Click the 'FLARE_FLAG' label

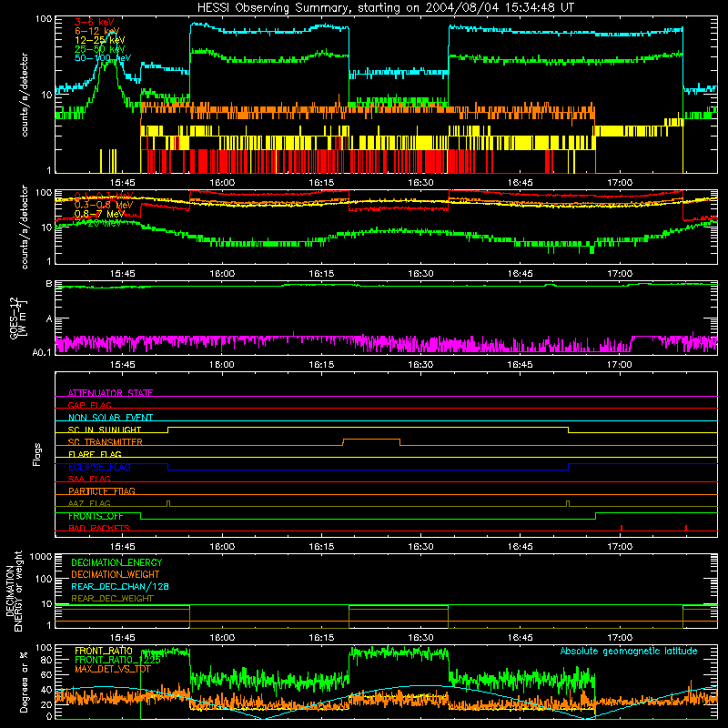coord(95,454)
